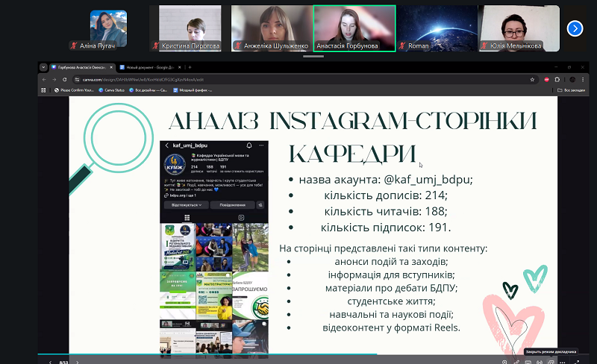Go to next slide in Canva
Image resolution: width=597 pixels, height=364 pixels.
coord(78,362)
